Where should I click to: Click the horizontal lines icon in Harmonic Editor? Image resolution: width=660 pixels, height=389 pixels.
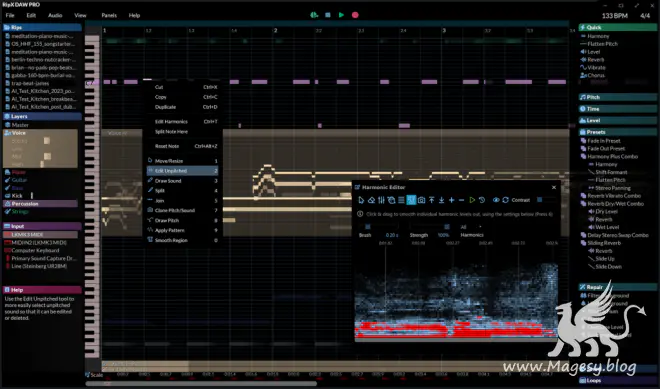[401, 200]
